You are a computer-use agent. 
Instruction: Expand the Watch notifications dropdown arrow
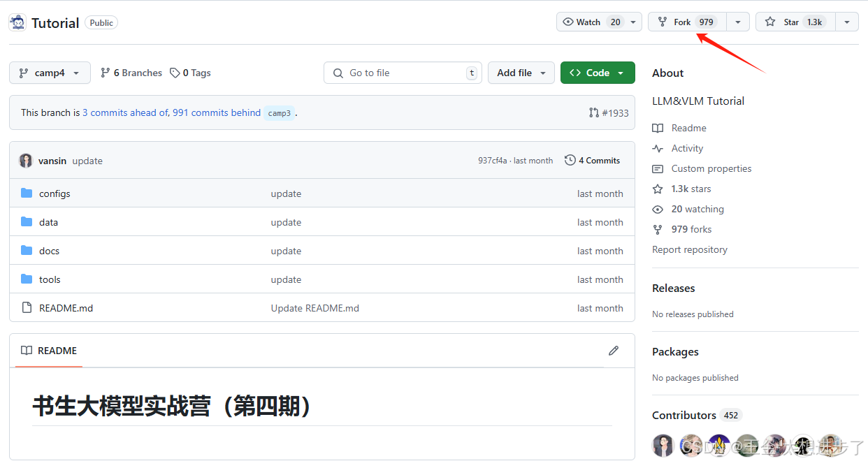pyautogui.click(x=633, y=22)
